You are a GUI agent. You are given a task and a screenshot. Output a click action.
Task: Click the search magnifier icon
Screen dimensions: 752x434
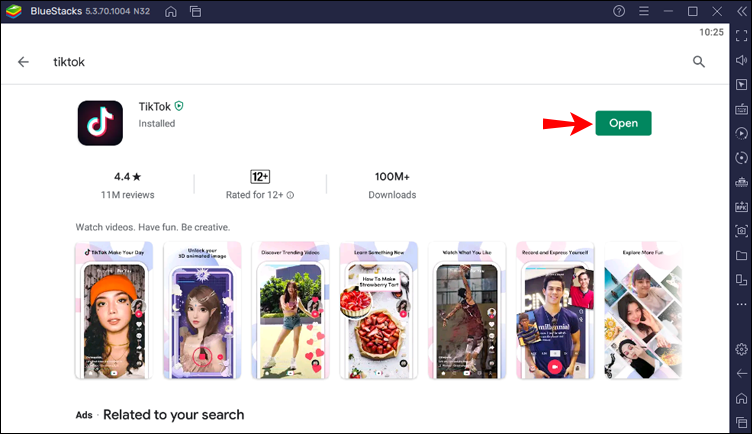(699, 61)
